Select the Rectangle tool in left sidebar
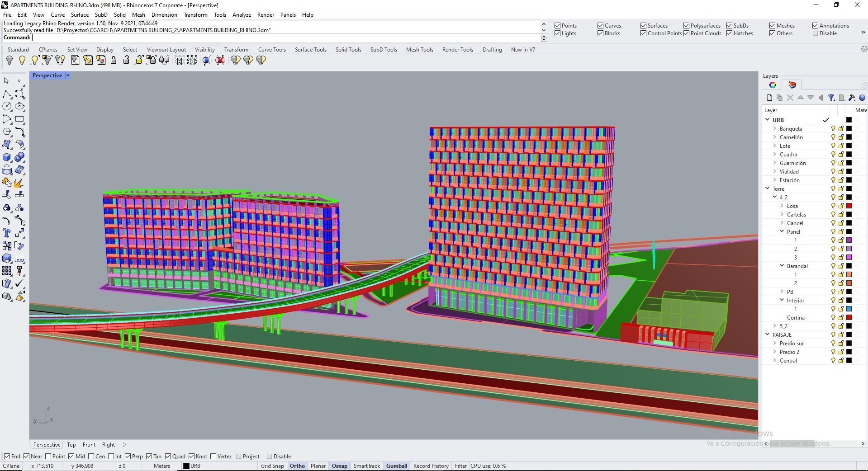Viewport: 868px width, 471px height. pos(19,119)
